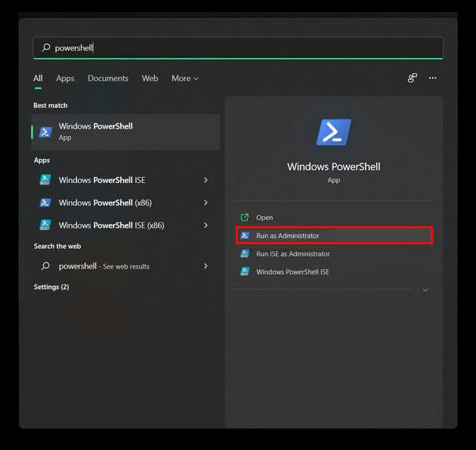
Task: Click the Windows PowerShell (x86) app icon
Action: [x=45, y=203]
